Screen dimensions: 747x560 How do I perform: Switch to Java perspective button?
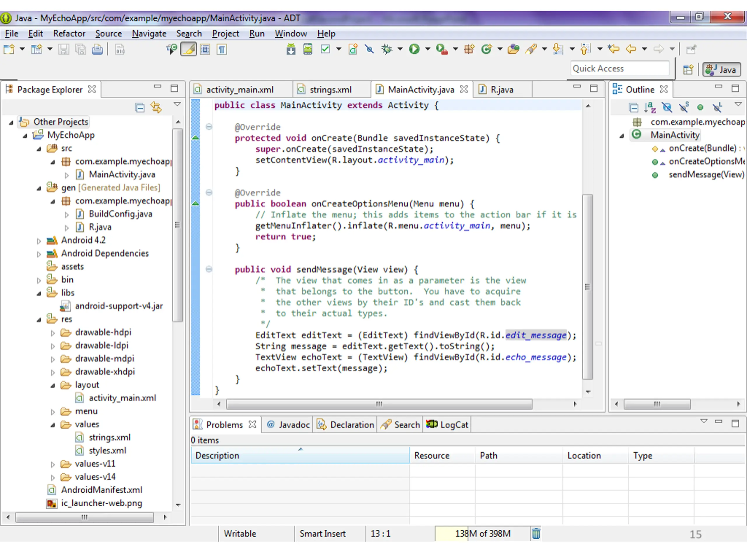pyautogui.click(x=721, y=69)
